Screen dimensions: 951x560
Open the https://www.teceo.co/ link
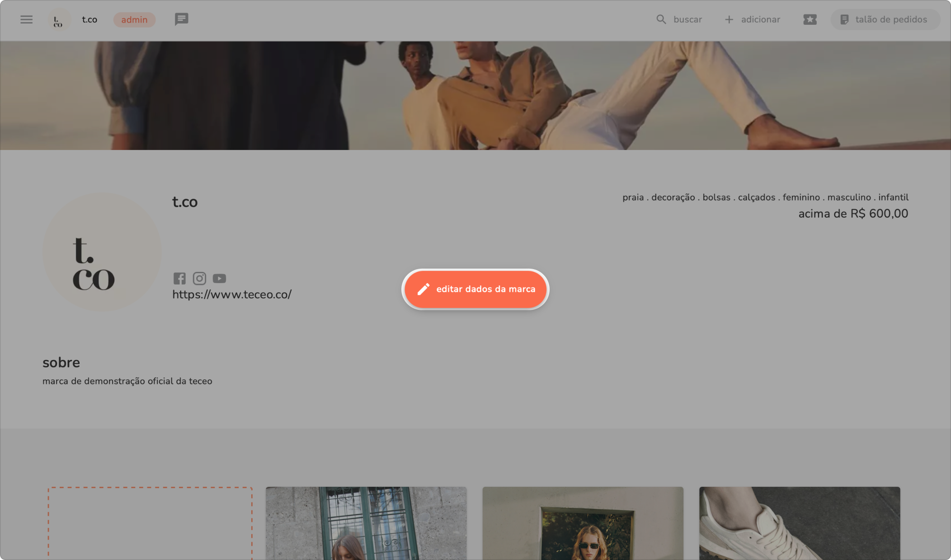(231, 294)
